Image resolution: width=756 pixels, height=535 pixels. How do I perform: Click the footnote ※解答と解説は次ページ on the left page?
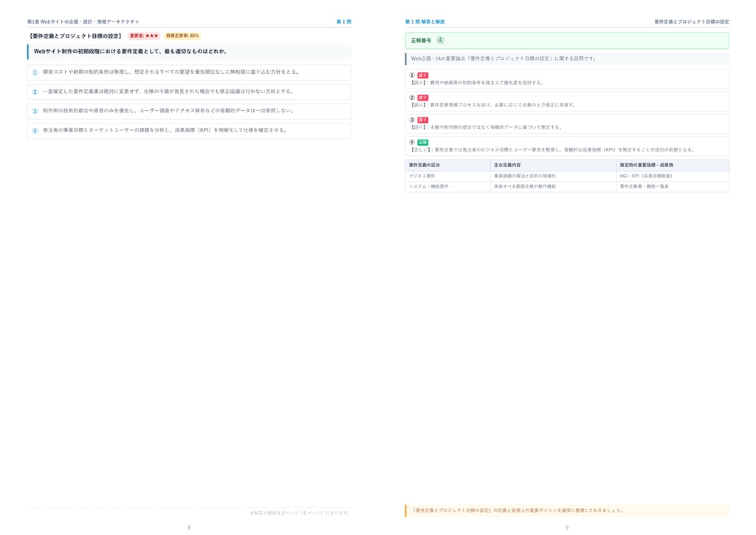point(300,513)
